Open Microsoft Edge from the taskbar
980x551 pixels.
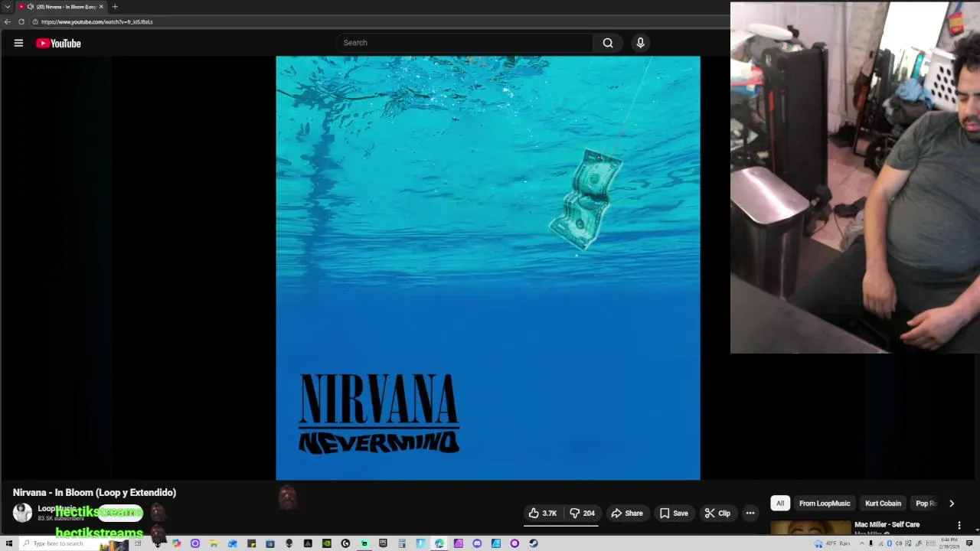click(439, 543)
